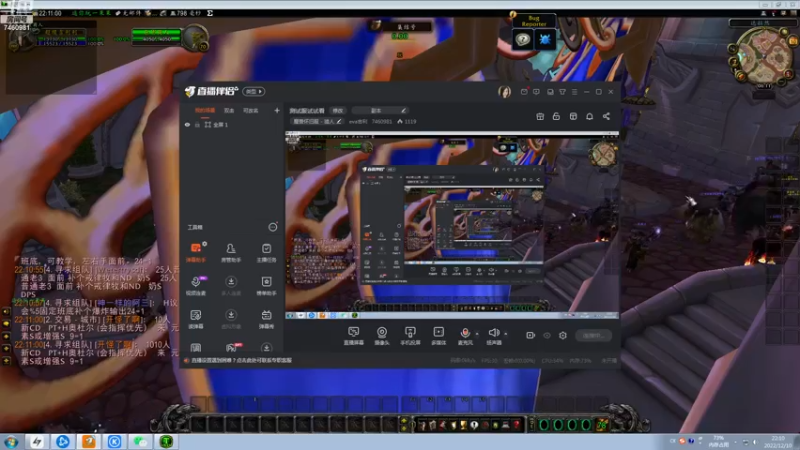Click the start streaming button
Viewport: 800px width, 450px height.
(593, 335)
